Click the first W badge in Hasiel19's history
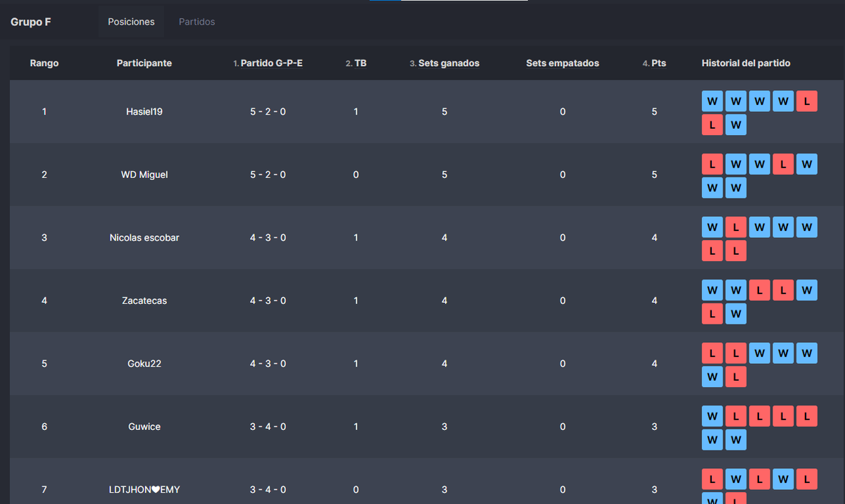Image resolution: width=845 pixels, height=504 pixels. point(712,101)
